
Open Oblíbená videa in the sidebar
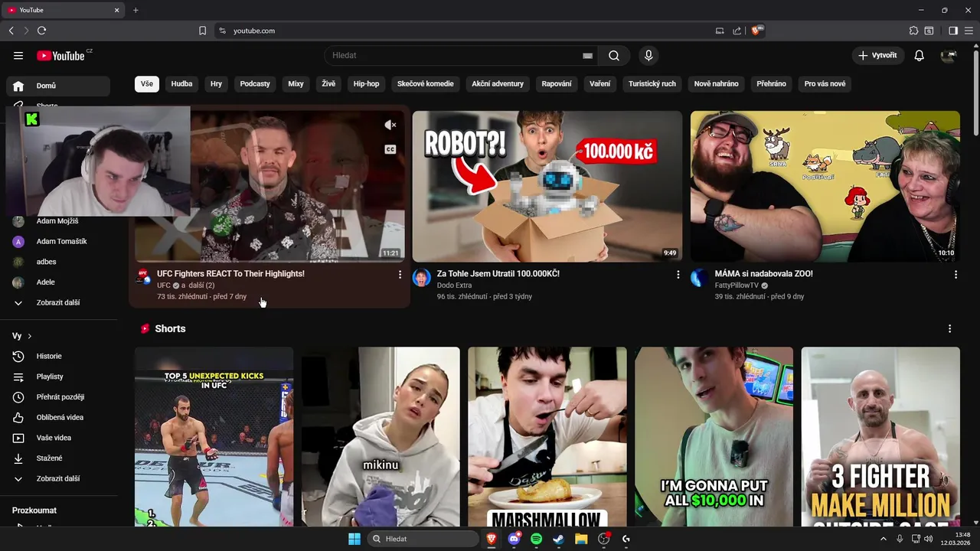(x=58, y=417)
